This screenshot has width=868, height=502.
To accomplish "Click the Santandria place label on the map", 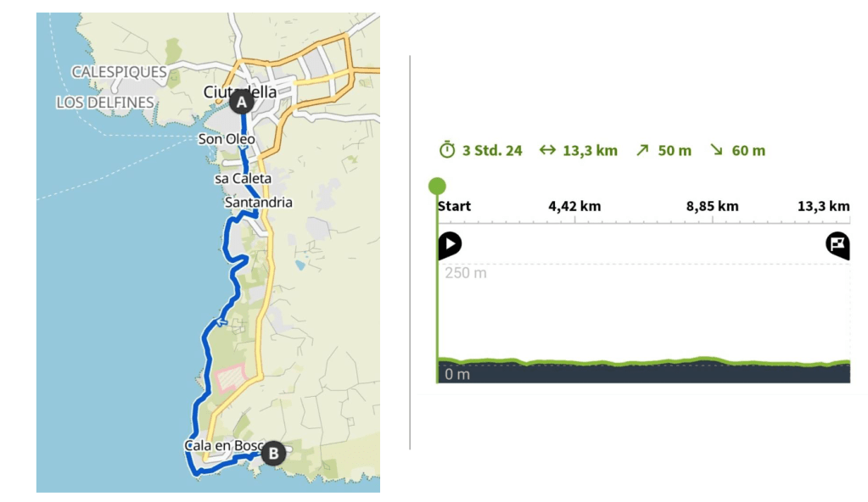I will [258, 203].
